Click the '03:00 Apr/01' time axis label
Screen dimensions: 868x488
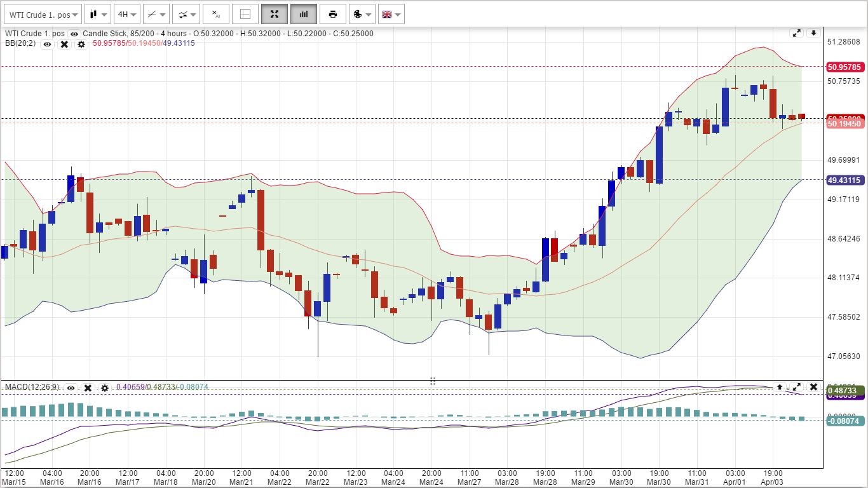click(x=735, y=478)
